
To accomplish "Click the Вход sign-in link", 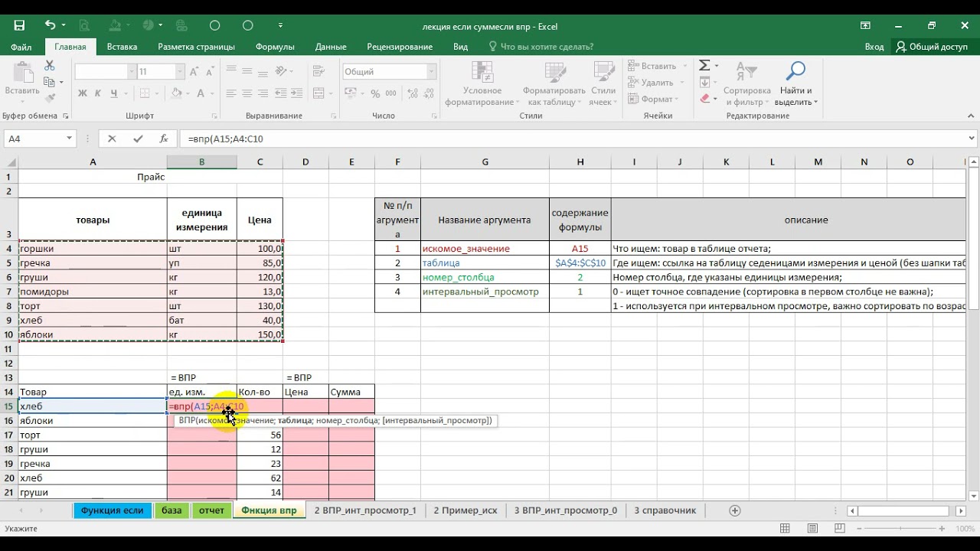I will 874,47.
